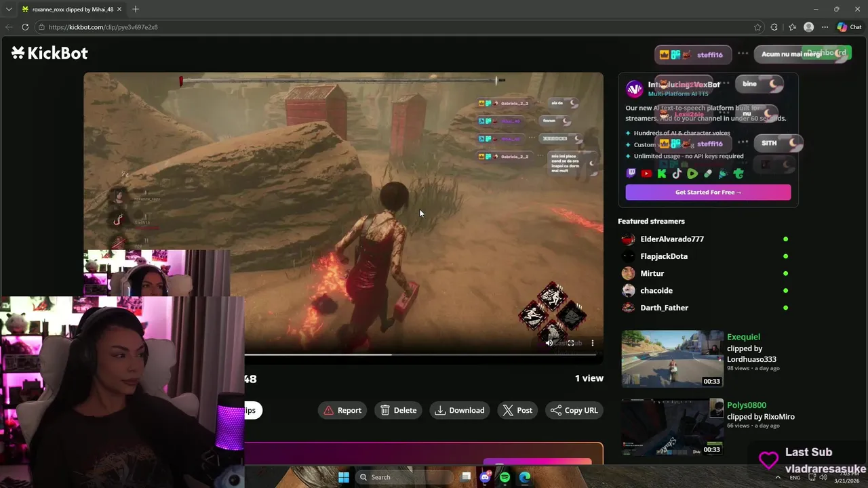Open featured streamer chacoide

(656, 291)
